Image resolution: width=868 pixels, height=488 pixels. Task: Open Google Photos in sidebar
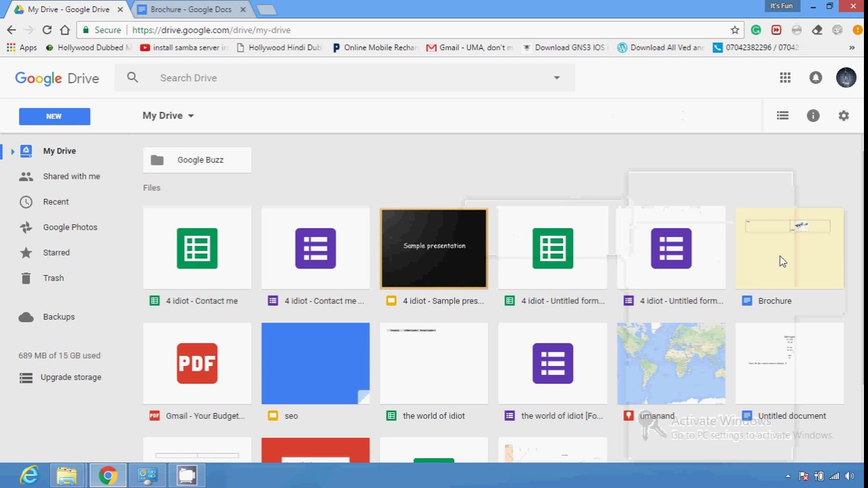[x=70, y=227]
